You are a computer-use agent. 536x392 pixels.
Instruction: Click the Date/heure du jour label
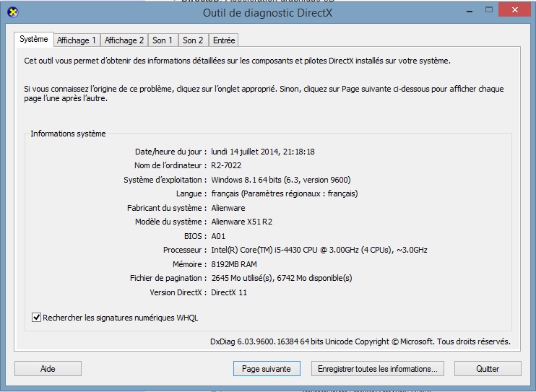pyautogui.click(x=170, y=152)
